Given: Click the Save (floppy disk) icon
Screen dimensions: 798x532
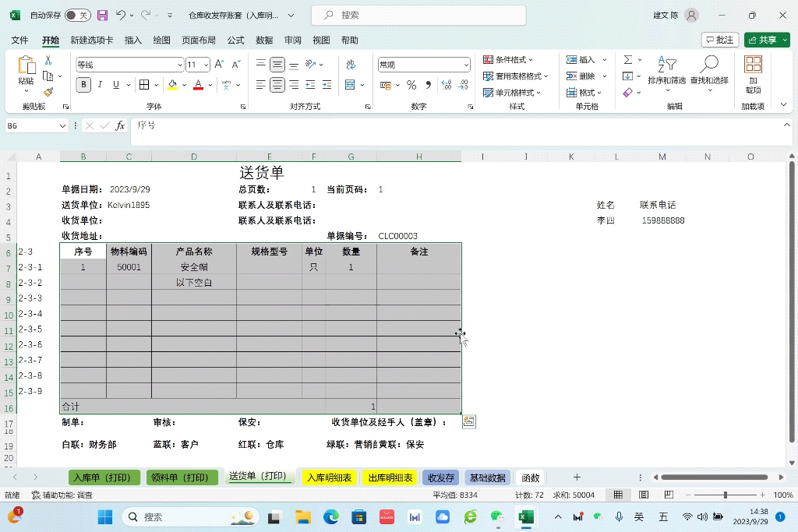Looking at the screenshot, I should 102,15.
